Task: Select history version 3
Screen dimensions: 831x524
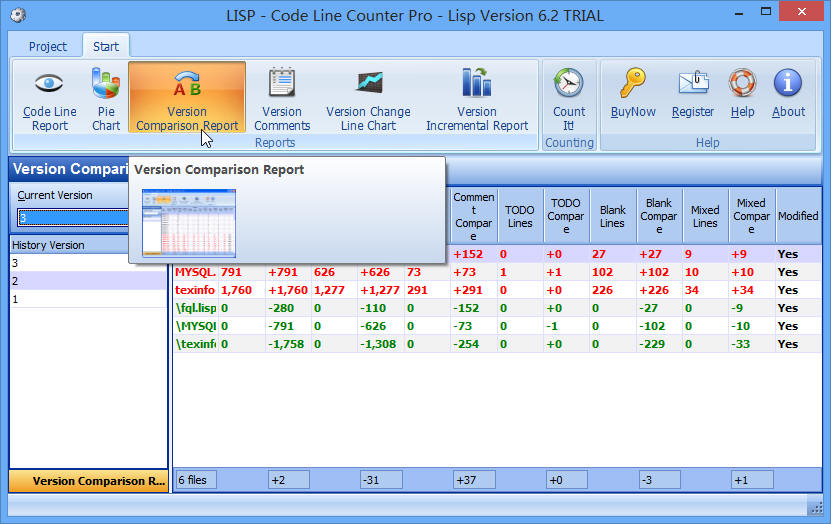Action: pos(88,263)
